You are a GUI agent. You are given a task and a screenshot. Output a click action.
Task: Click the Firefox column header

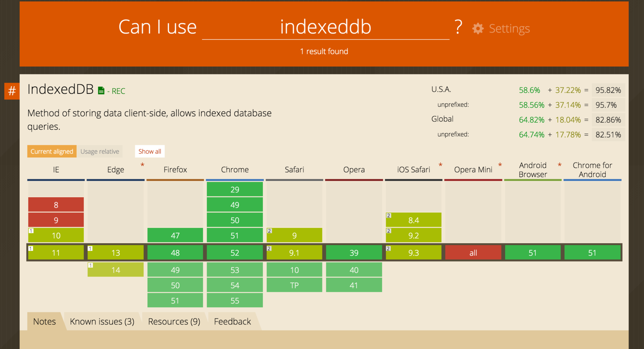(175, 170)
